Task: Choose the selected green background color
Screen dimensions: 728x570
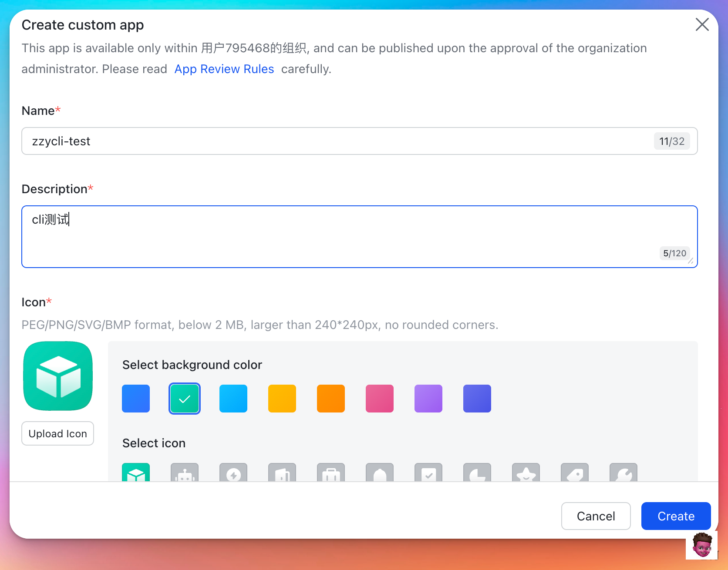Action: click(x=185, y=399)
